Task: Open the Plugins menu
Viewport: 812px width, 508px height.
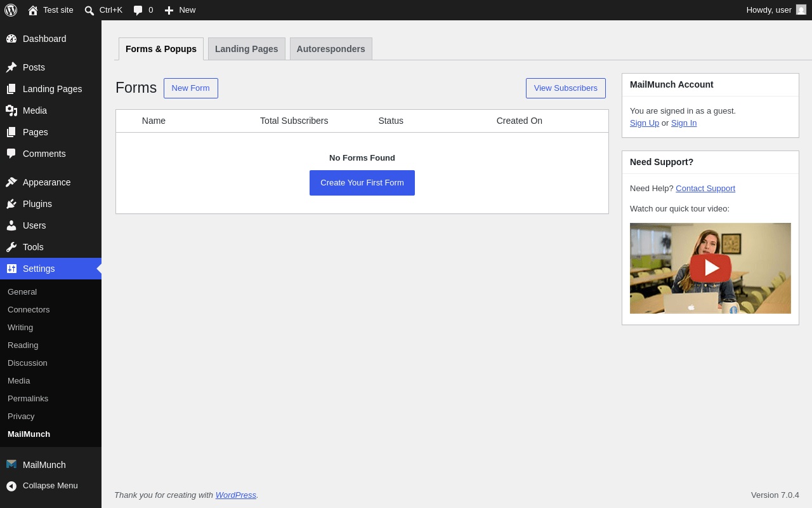Action: click(x=51, y=204)
